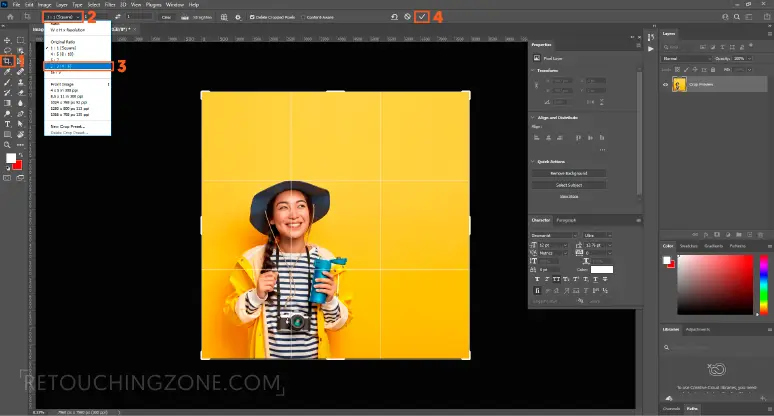Collapse the Align and Distribute section
Viewport: 774px width, 416px height.
(x=533, y=117)
